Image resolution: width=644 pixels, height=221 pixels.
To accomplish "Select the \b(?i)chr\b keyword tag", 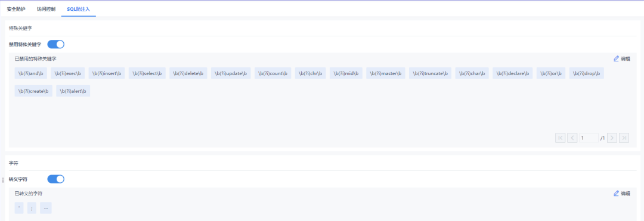I will [x=311, y=73].
